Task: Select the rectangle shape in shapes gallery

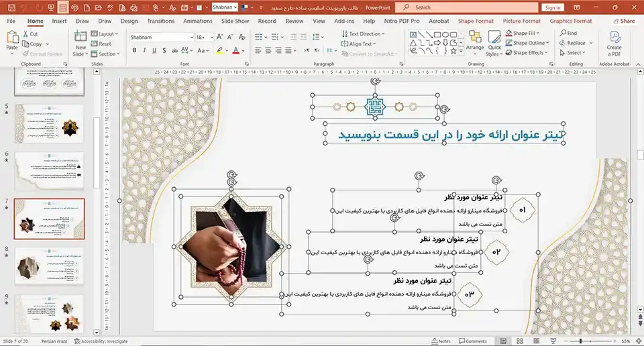Action: point(437,35)
